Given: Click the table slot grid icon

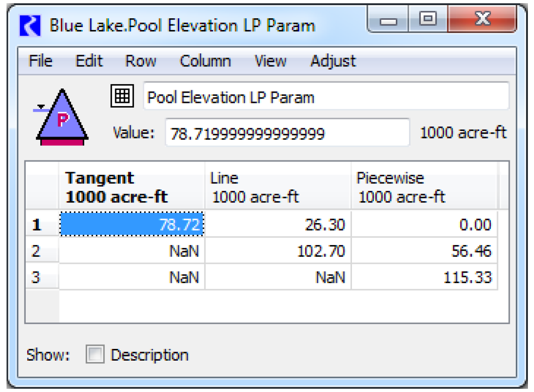Looking at the screenshot, I should tap(122, 96).
